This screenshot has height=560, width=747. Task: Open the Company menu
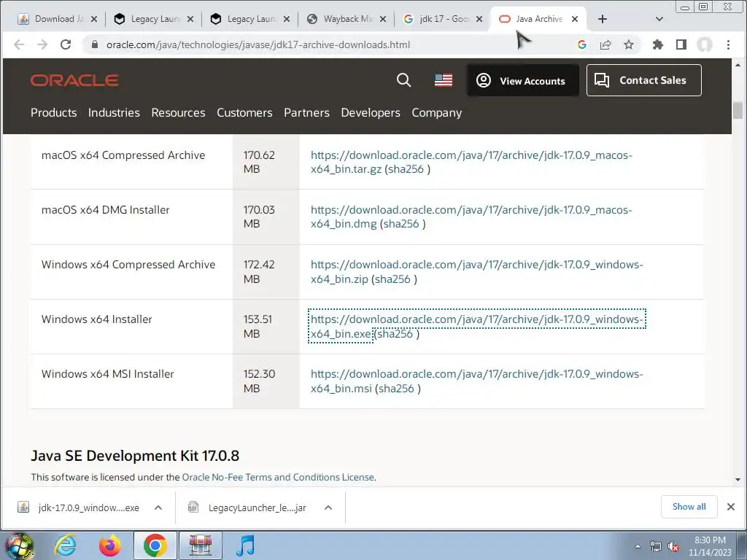coord(437,113)
